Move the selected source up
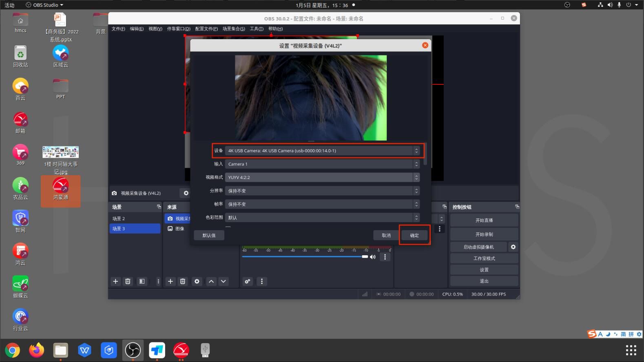Screen dimensions: 644x362 pos(211,281)
